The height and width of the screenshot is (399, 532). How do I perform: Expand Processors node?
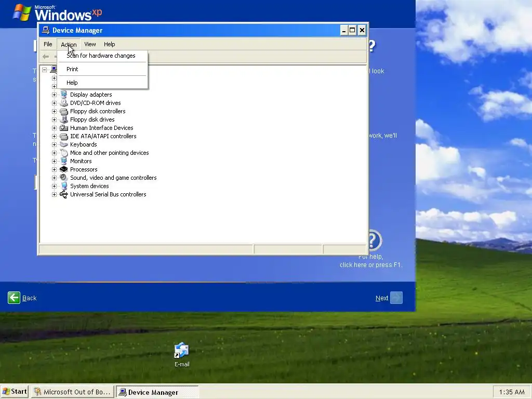pos(54,170)
